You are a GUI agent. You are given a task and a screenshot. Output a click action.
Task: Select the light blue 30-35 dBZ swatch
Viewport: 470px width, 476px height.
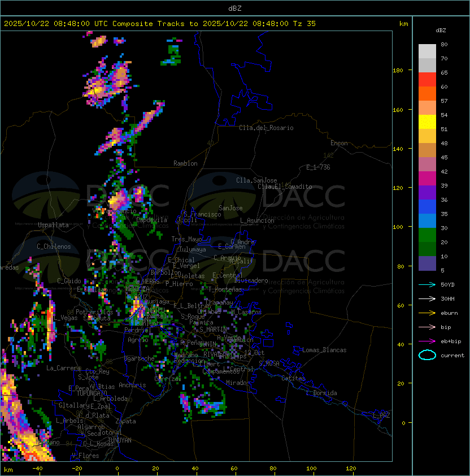[x=427, y=220]
